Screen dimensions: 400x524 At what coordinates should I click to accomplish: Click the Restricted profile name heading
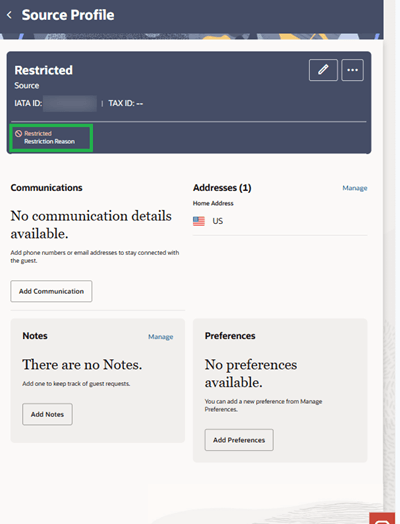tap(43, 70)
